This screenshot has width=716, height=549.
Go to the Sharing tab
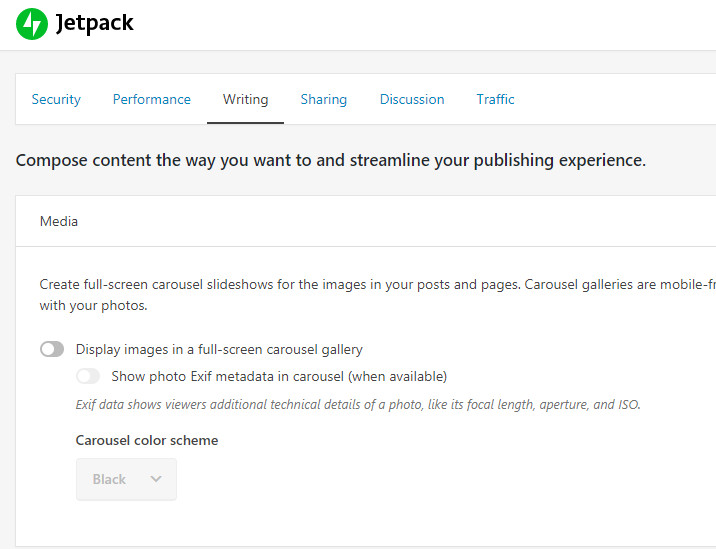coord(323,99)
